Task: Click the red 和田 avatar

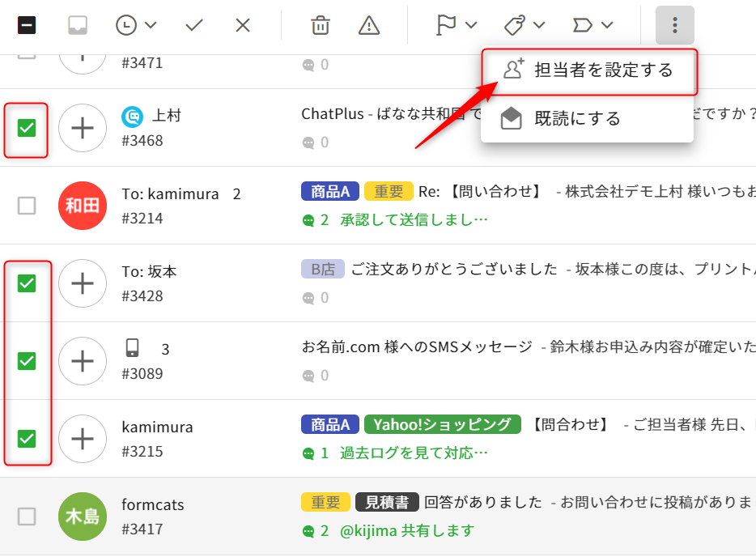Action: [83, 206]
